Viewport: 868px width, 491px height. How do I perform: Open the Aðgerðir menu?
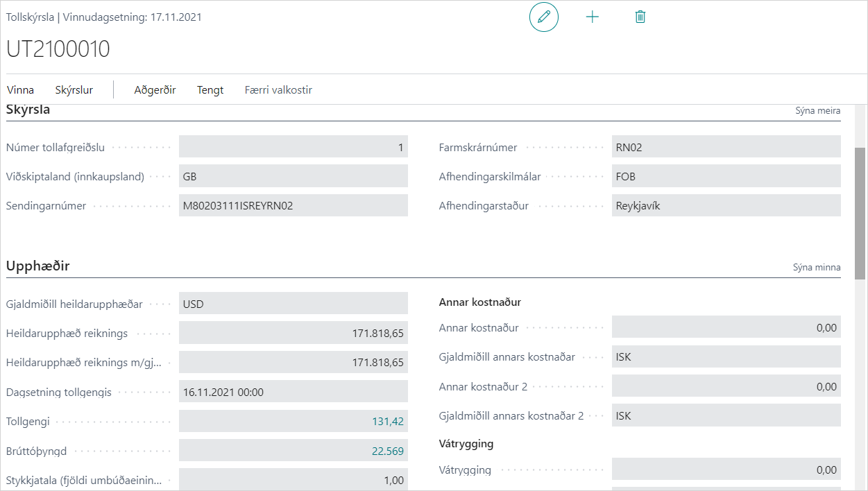(155, 90)
